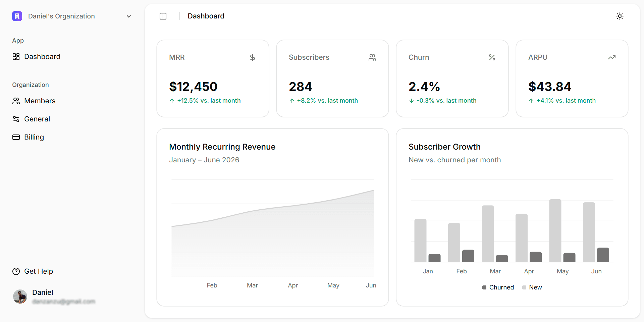Screen dimensions: 644x322
Task: Click the Get Help question mark icon
Action: coord(16,271)
